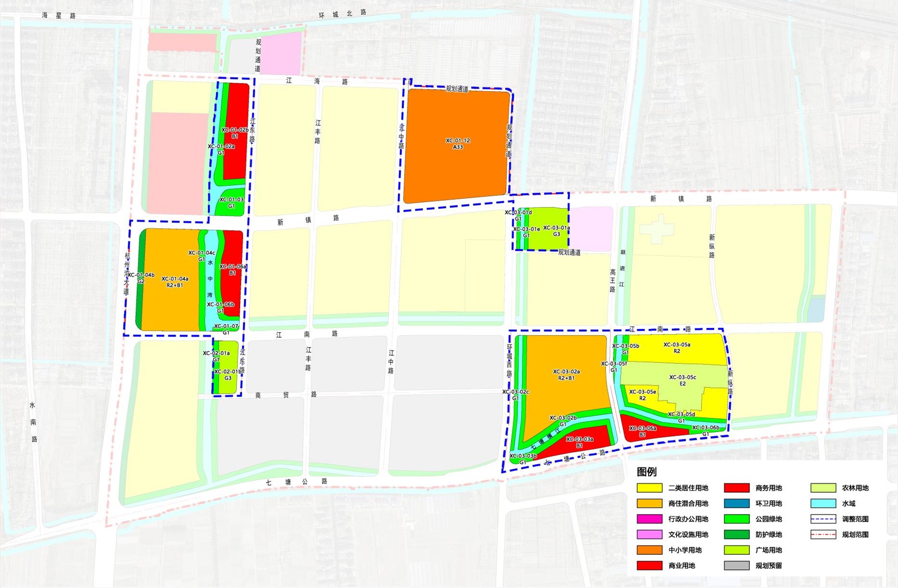
Task: Click the 杭州湾大道 road label
Action: pyautogui.click(x=127, y=274)
